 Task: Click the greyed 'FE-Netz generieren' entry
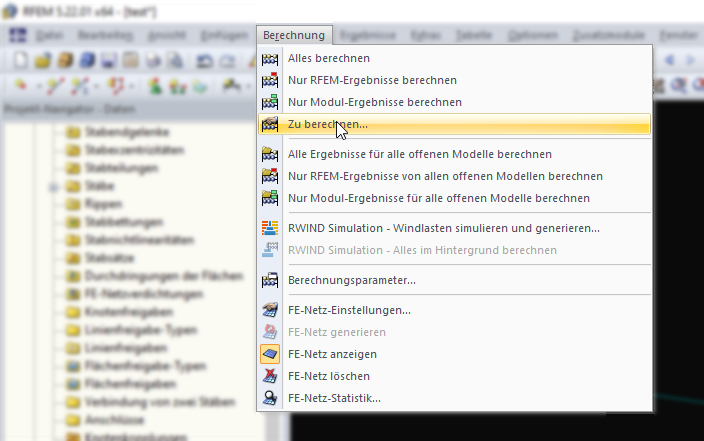(454, 332)
